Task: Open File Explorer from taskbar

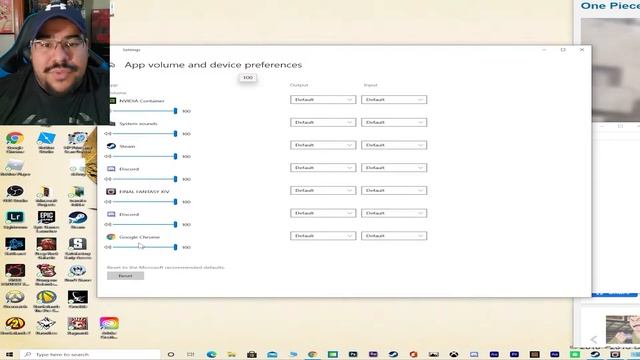Action: (231, 354)
